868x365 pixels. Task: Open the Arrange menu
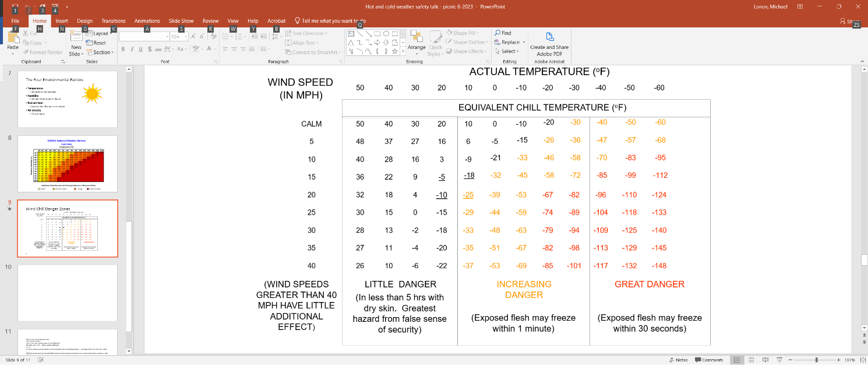tap(417, 43)
